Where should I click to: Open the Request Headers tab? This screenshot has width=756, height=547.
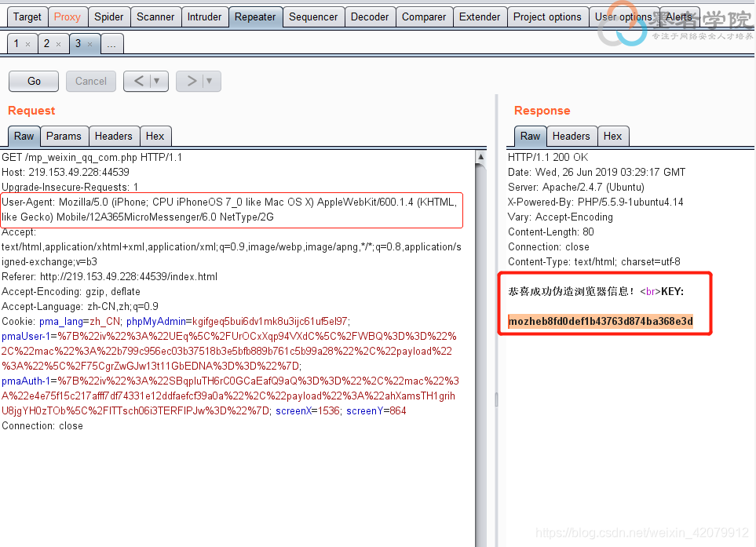[x=113, y=137]
